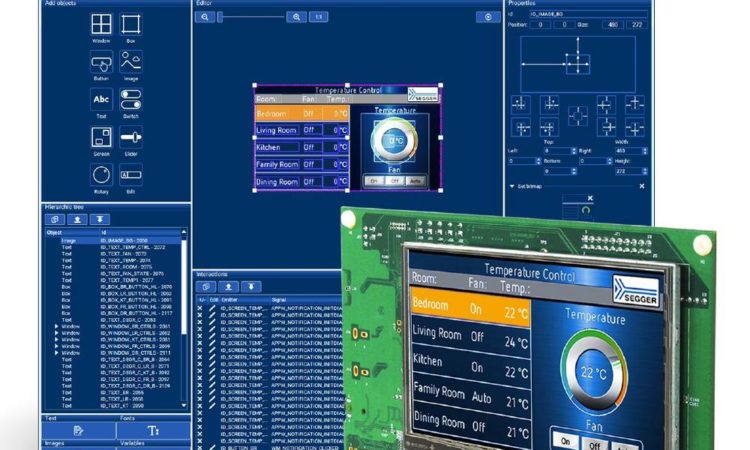Expand the ID_WINDOW_LR_CTRLS tree node
The image size is (750, 450).
tap(56, 333)
